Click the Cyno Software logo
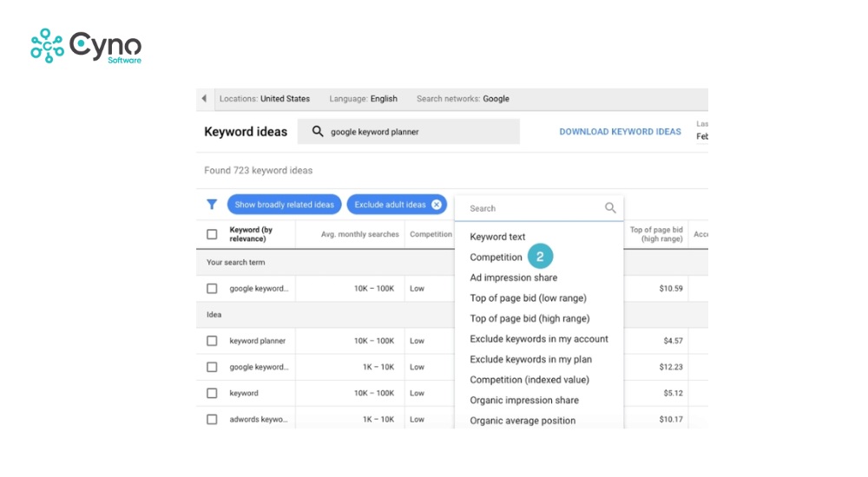The height and width of the screenshot is (477, 868). tap(86, 46)
